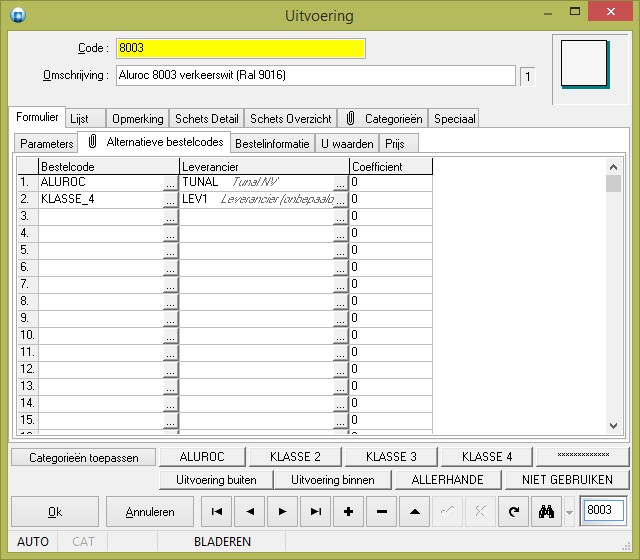The image size is (640, 560).
Task: Select the ALUROC bestelcode cell
Action: (x=101, y=182)
